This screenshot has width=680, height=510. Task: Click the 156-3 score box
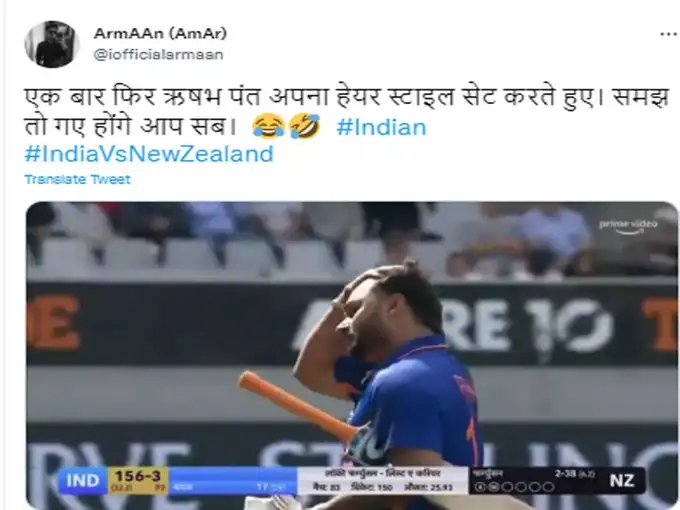click(x=138, y=481)
